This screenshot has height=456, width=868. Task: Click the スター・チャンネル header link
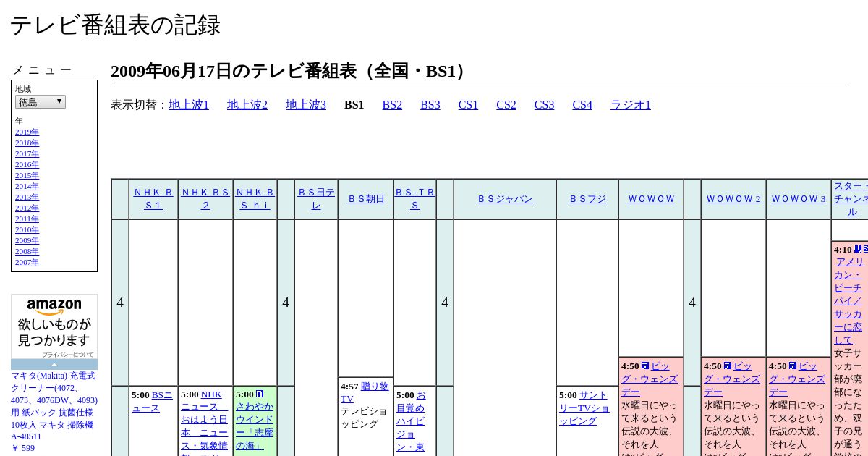click(x=851, y=199)
